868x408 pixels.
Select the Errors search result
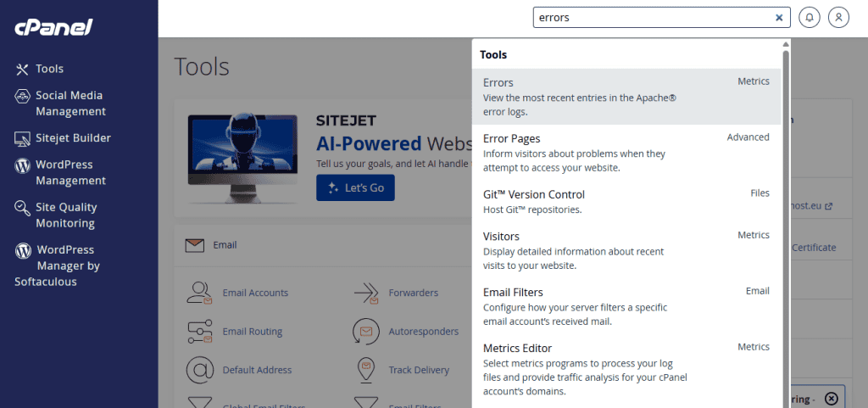626,97
